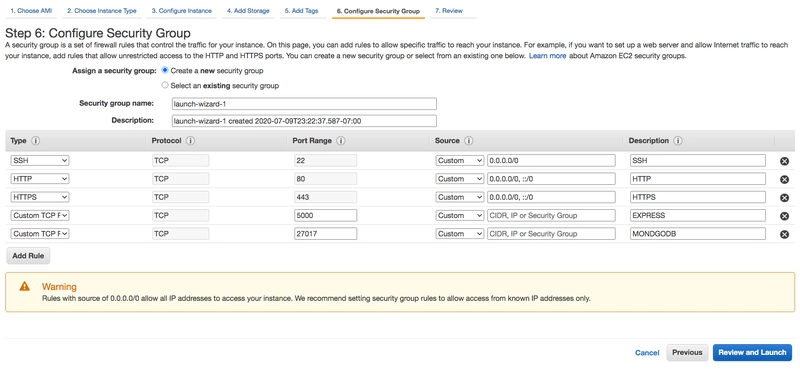Screen dimensions: 800x372
Task: Delete the HTTP rule using its X icon
Action: (784, 180)
